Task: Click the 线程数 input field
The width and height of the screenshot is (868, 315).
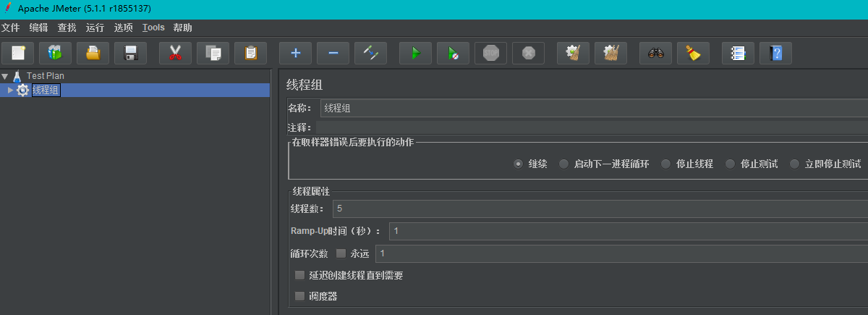Action: point(600,209)
